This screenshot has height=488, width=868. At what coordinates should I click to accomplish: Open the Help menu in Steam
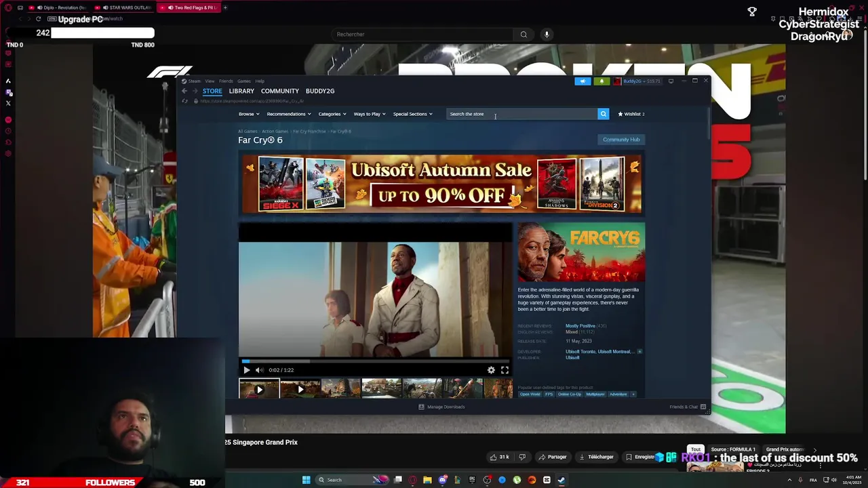260,81
